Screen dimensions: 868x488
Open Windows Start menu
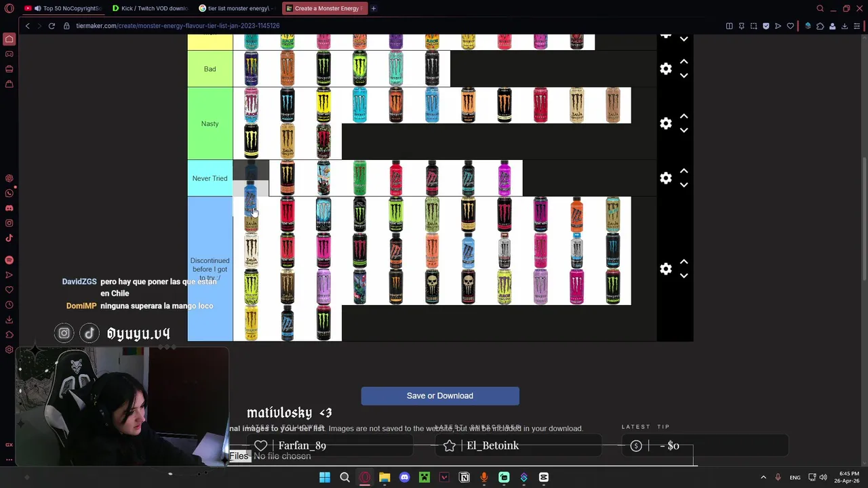click(325, 478)
